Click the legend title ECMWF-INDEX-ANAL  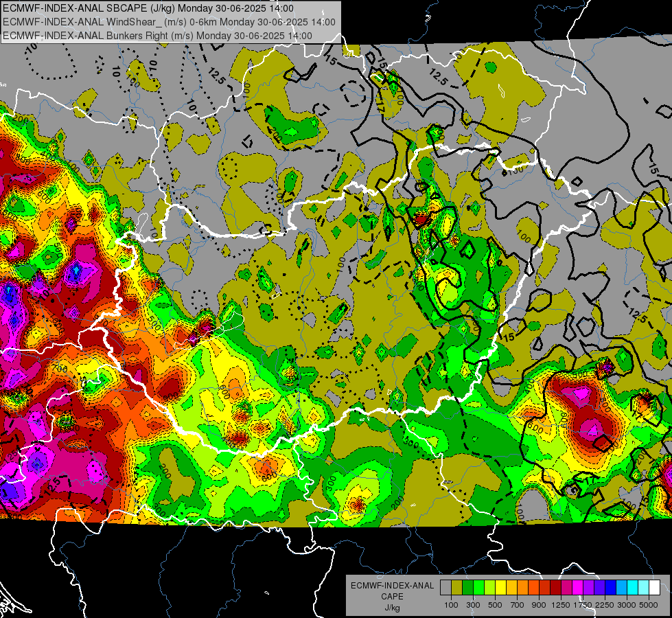coord(392,586)
